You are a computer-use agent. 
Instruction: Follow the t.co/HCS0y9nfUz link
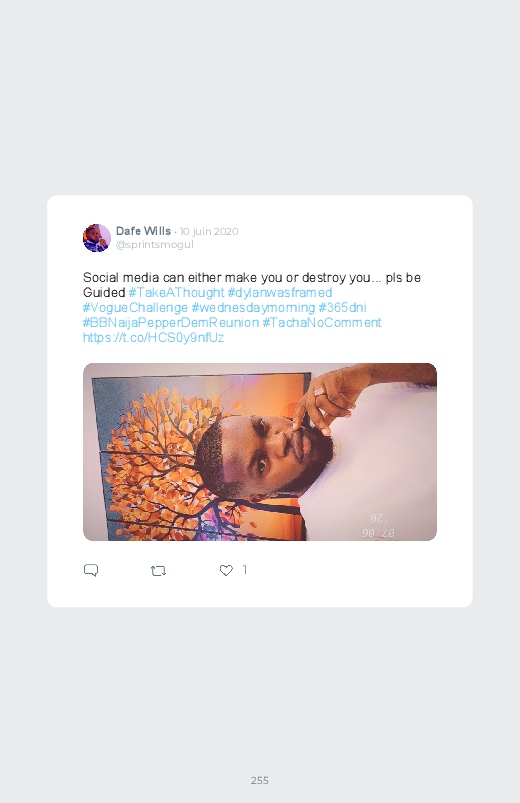[153, 337]
